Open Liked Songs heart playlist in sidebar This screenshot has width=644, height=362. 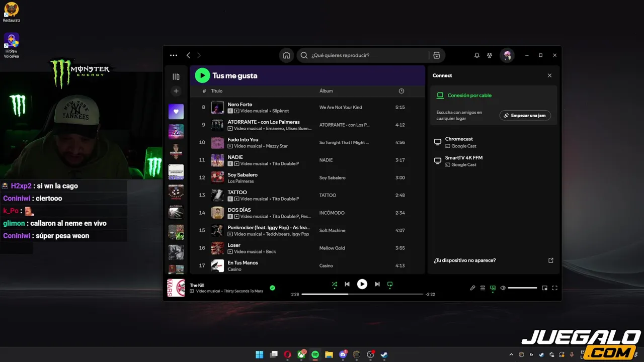[176, 112]
